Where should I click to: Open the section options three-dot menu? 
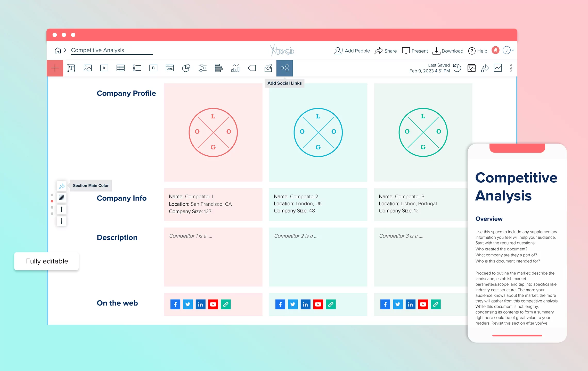[62, 221]
